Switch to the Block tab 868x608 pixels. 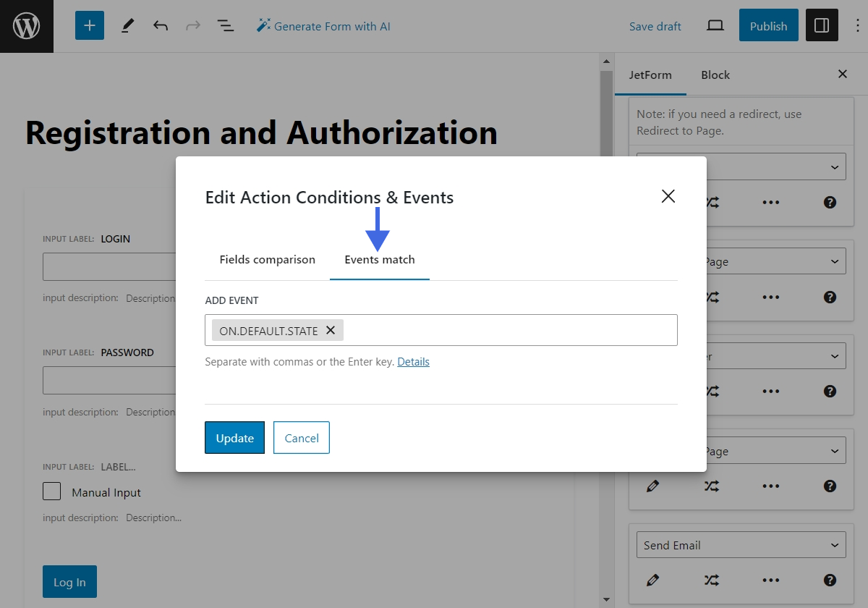coord(715,75)
